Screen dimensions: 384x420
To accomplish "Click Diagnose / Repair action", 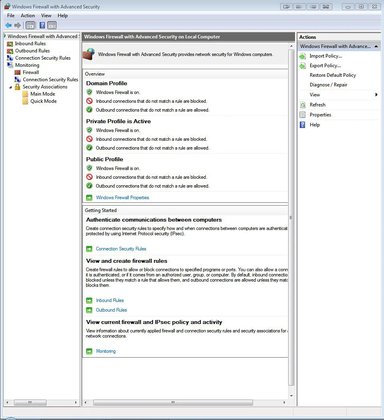I will 328,85.
